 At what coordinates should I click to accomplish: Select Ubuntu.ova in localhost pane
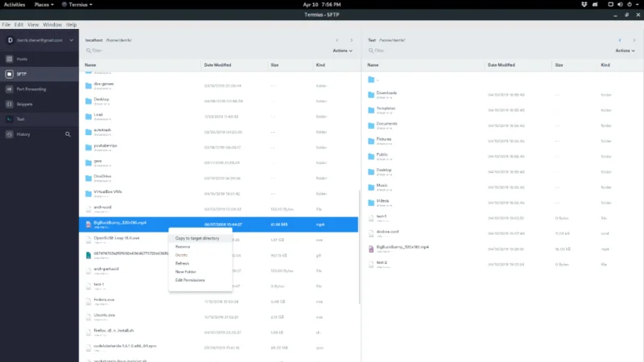(218, 317)
